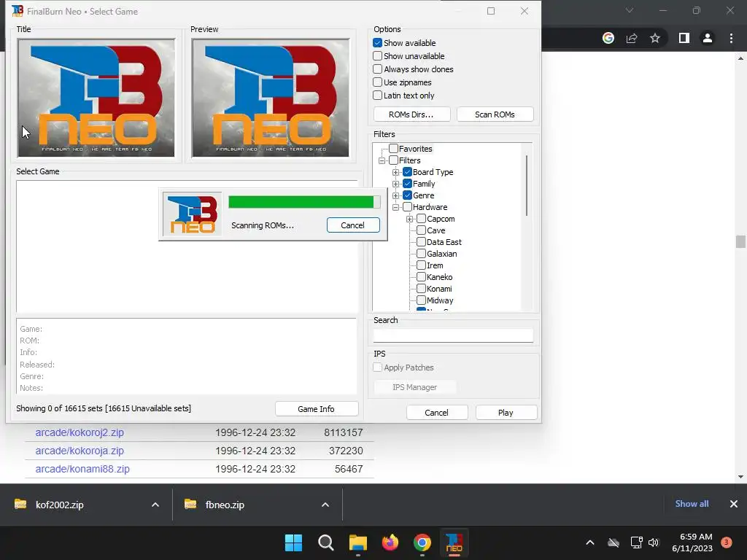Click FinalBurn Neo taskbar icon

(x=454, y=542)
